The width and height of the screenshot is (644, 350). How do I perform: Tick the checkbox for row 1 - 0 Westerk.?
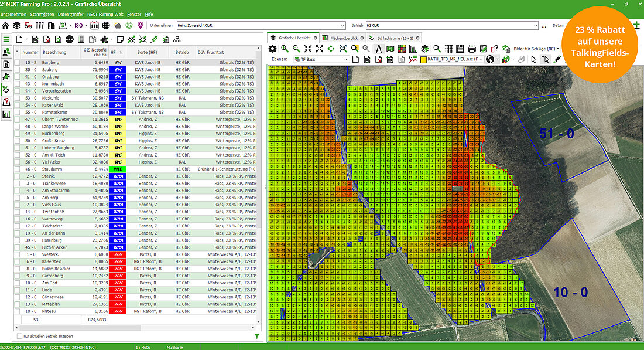17,254
